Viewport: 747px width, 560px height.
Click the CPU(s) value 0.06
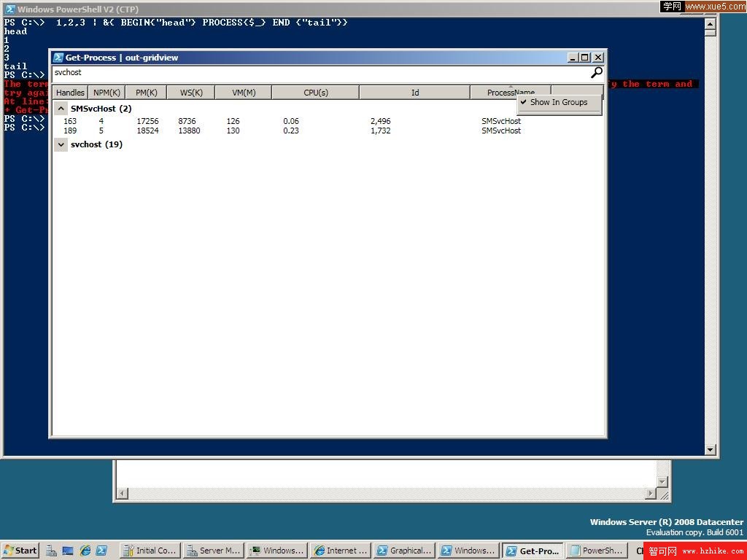(291, 121)
